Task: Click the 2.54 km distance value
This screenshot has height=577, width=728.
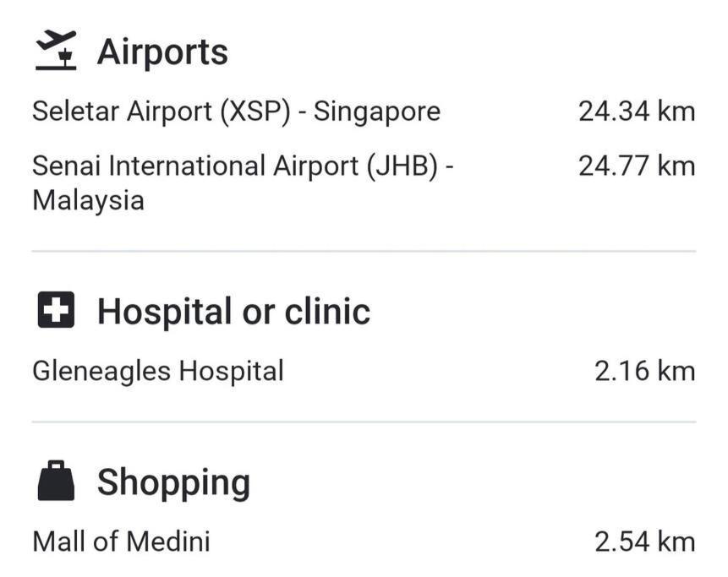Action: coord(645,542)
